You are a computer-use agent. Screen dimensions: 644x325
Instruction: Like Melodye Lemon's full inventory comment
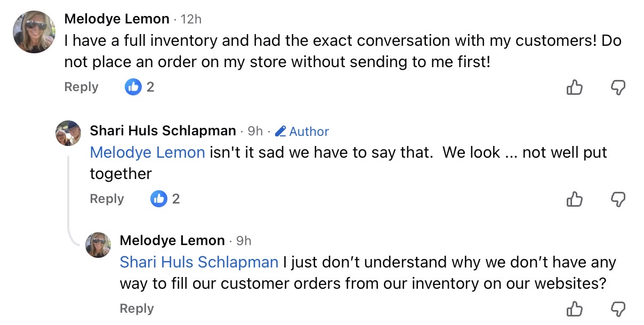coord(574,87)
